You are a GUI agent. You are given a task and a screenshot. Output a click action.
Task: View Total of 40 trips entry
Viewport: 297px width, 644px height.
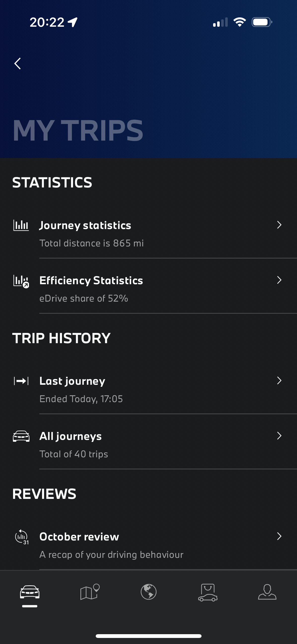[74, 454]
